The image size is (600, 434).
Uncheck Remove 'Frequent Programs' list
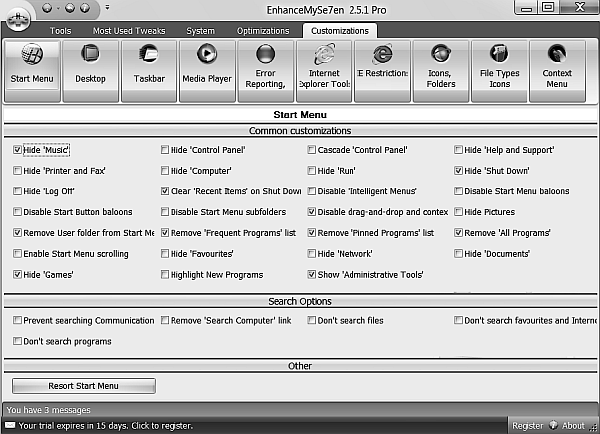pos(165,233)
